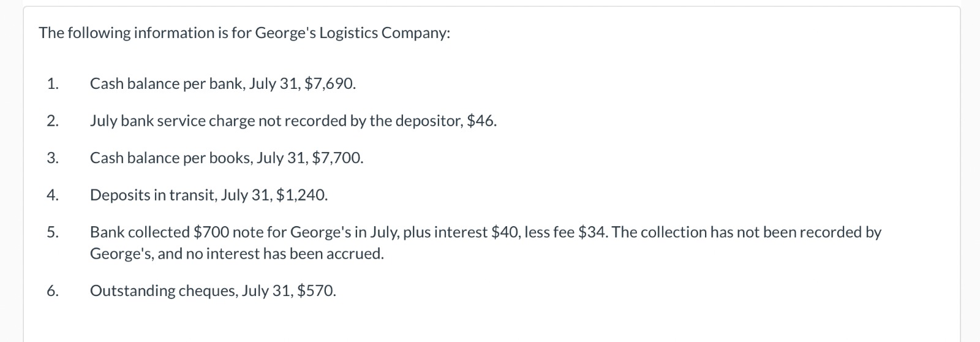The height and width of the screenshot is (342, 980).
Task: Select the list number 3 marker
Action: coord(53,158)
